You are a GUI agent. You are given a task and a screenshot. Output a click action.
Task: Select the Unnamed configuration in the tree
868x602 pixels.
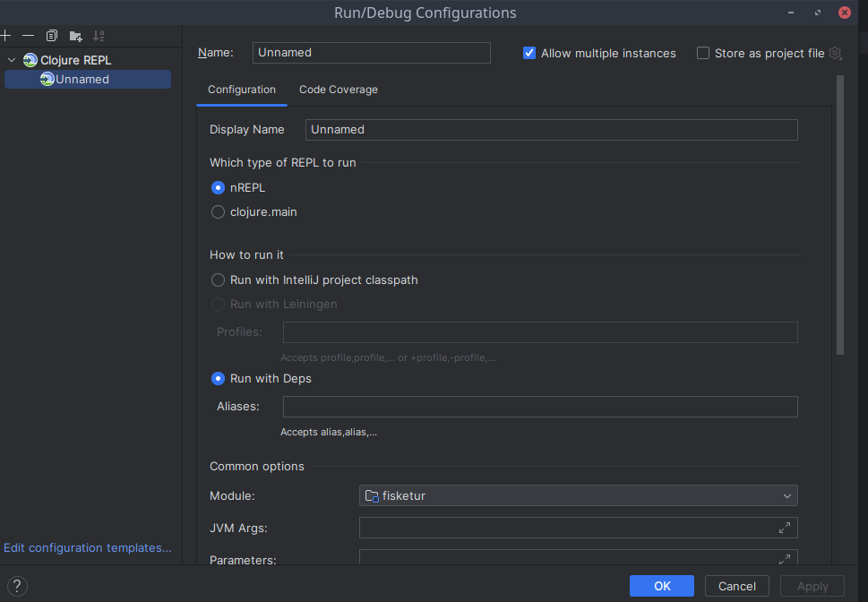click(82, 80)
